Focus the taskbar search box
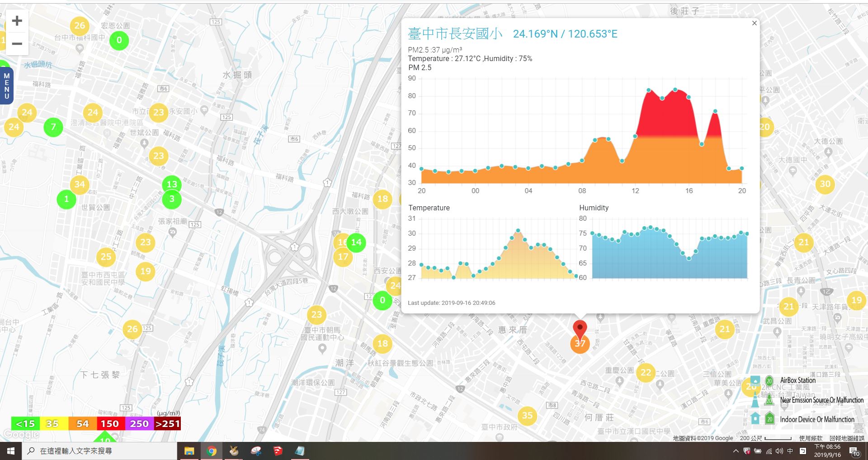Viewport: 868px width, 460px height. click(x=99, y=451)
